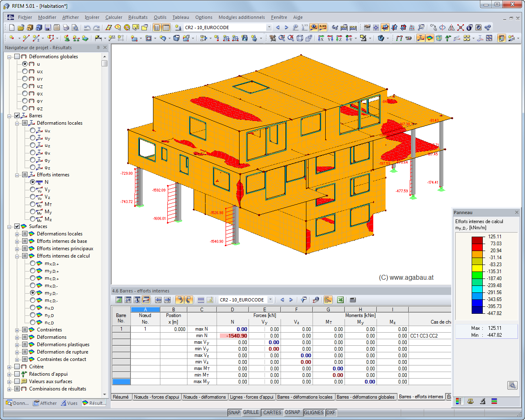Collapse the Efforts internes de calcul node
Image resolution: width=525 pixels, height=420 pixels.
coord(17,256)
